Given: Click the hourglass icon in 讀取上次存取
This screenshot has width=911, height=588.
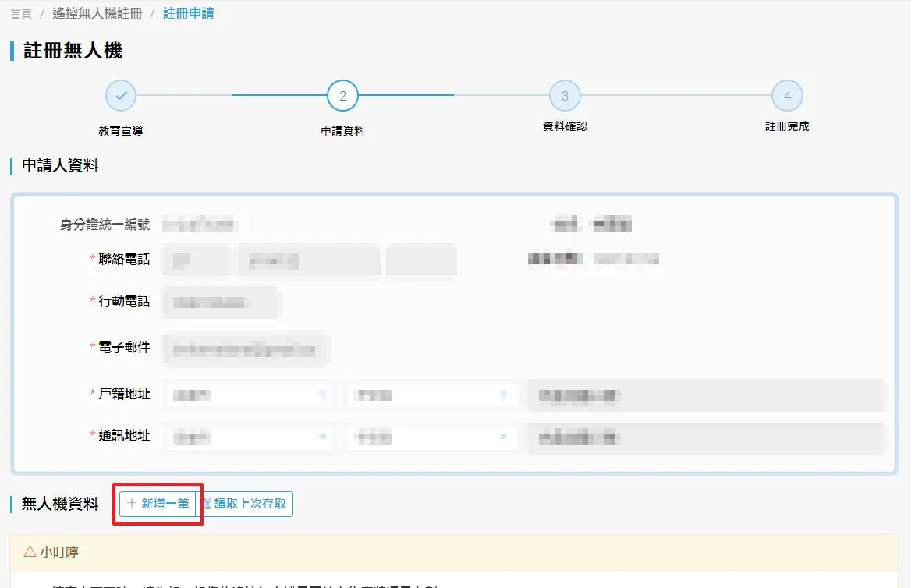Looking at the screenshot, I should [207, 504].
